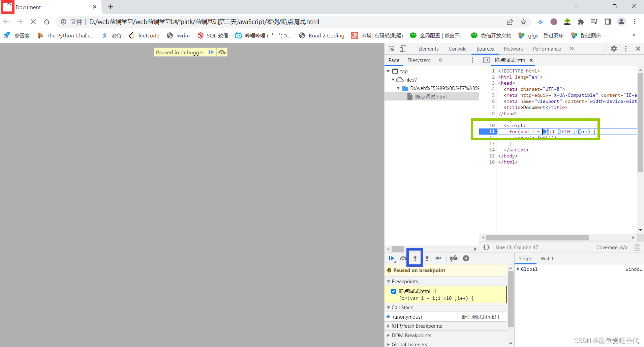The width and height of the screenshot is (644, 347).
Task: Resume script execution in debugger toolbar
Action: (x=391, y=258)
